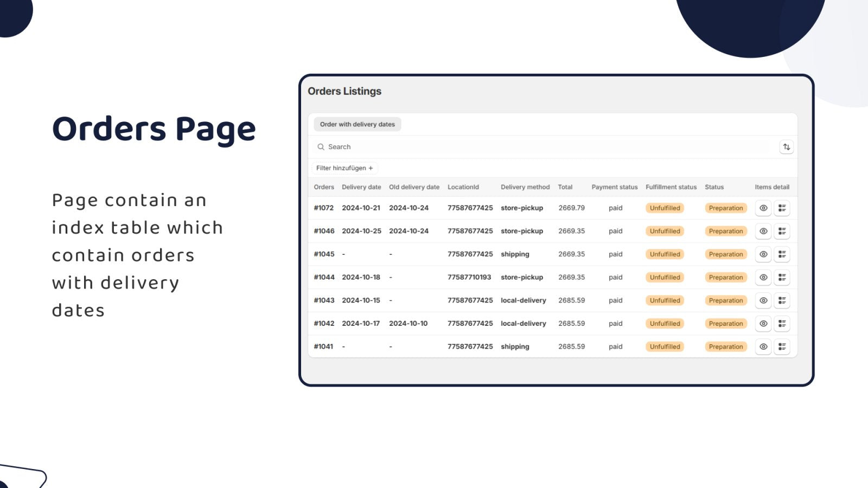Click the sort arrows icon beside search

tap(787, 147)
